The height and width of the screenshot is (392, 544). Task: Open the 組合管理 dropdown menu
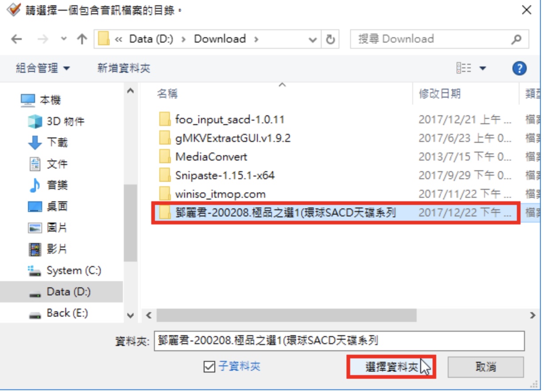tap(43, 68)
